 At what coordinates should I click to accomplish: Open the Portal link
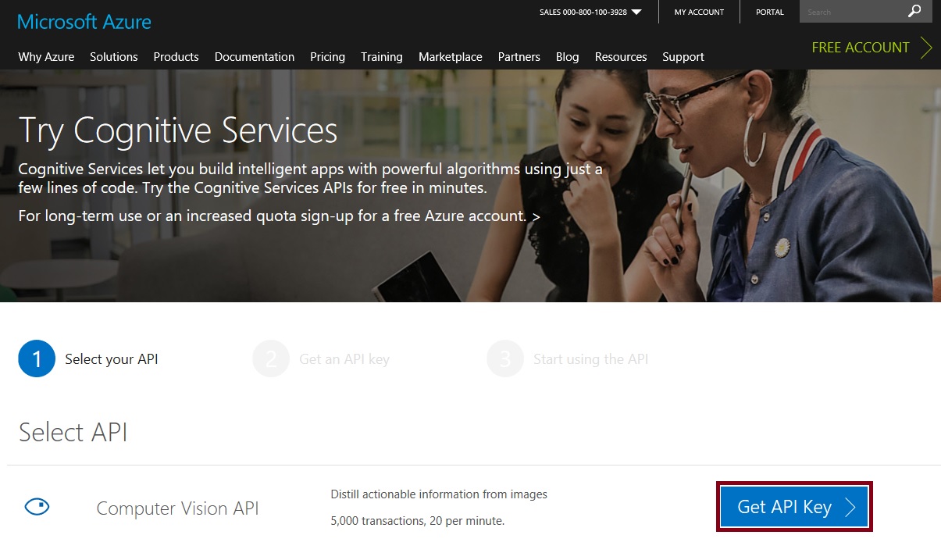769,12
